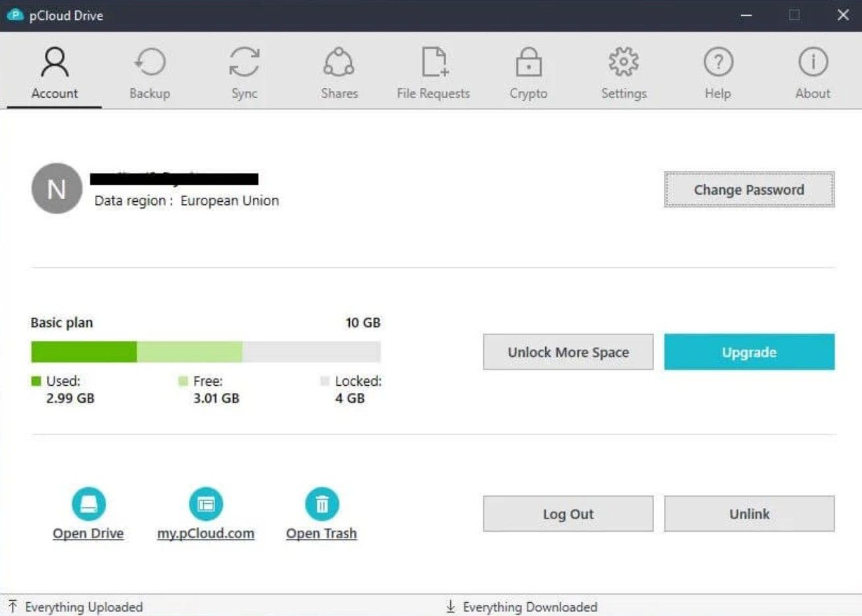Click the free light green storage bar segment
The height and width of the screenshot is (616, 862).
click(189, 352)
